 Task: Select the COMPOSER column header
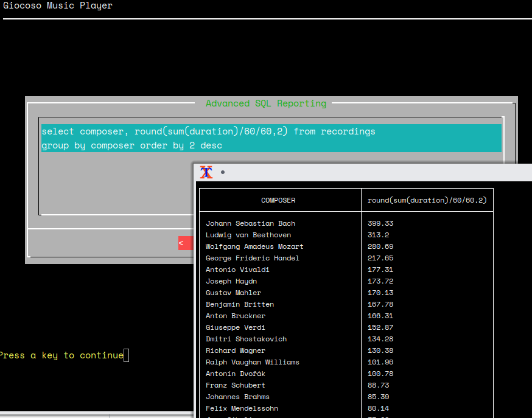coord(278,200)
